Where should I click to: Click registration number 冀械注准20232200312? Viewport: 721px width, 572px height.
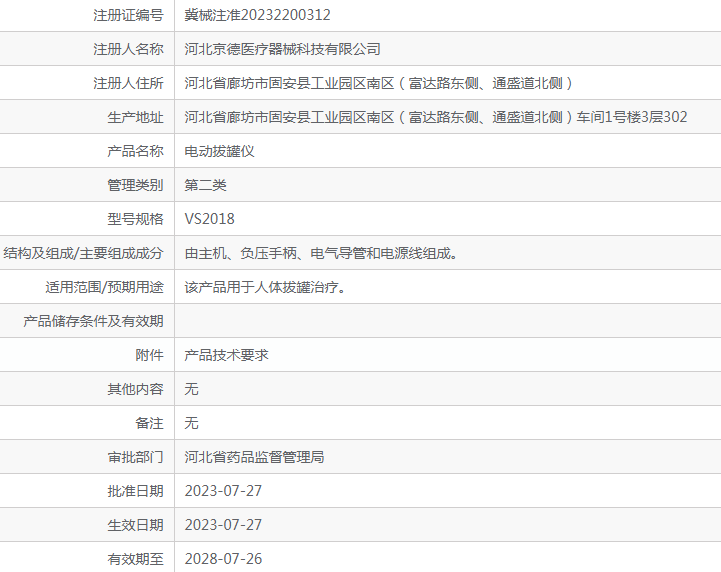tap(257, 15)
